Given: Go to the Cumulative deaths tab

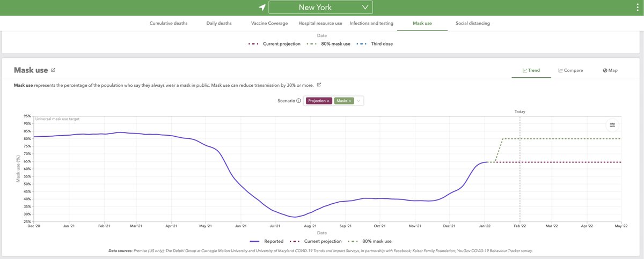Looking at the screenshot, I should [x=169, y=24].
